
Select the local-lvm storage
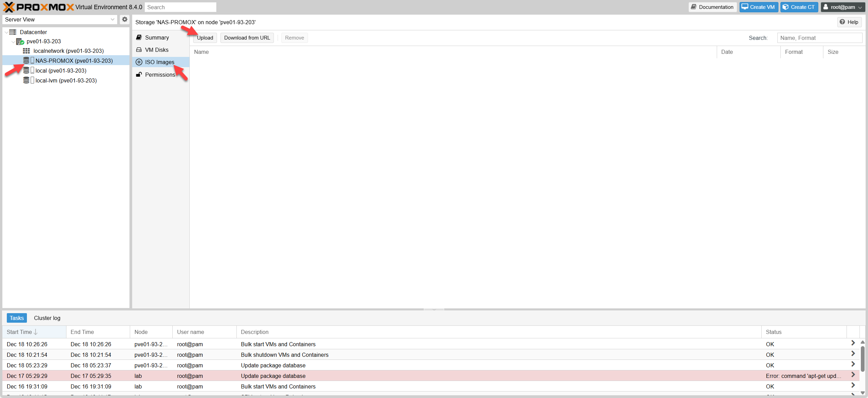tap(66, 80)
